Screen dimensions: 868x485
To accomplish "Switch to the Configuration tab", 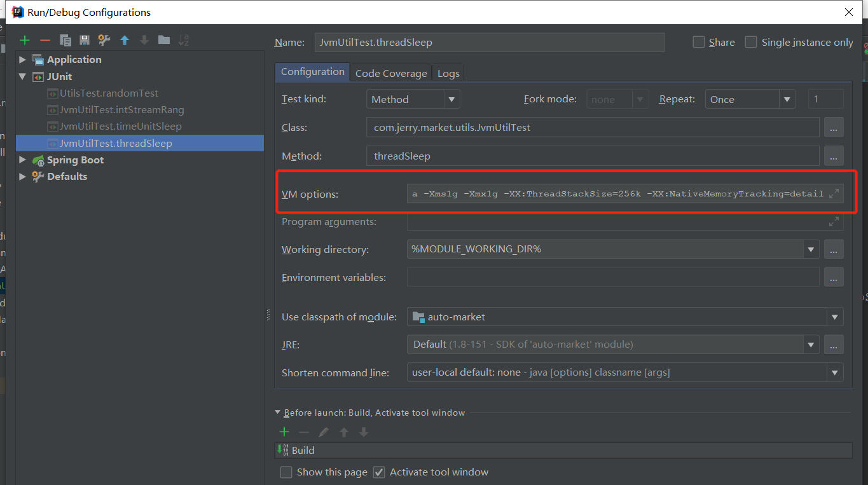I will click(x=312, y=72).
